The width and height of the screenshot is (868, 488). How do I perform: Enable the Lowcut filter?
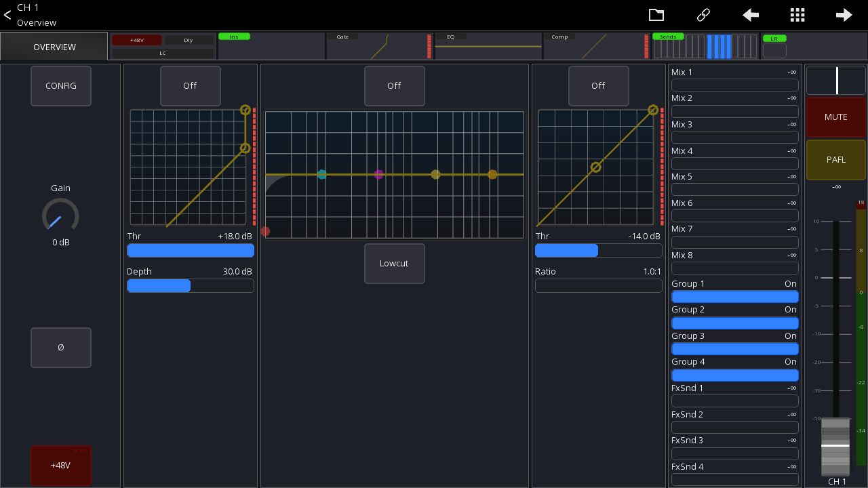tap(394, 264)
